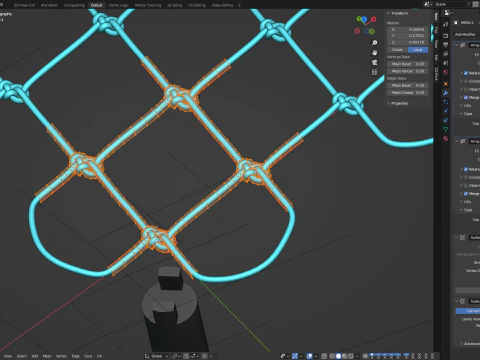
Task: Select the Modifiers wrench tab icon
Action: (446, 93)
